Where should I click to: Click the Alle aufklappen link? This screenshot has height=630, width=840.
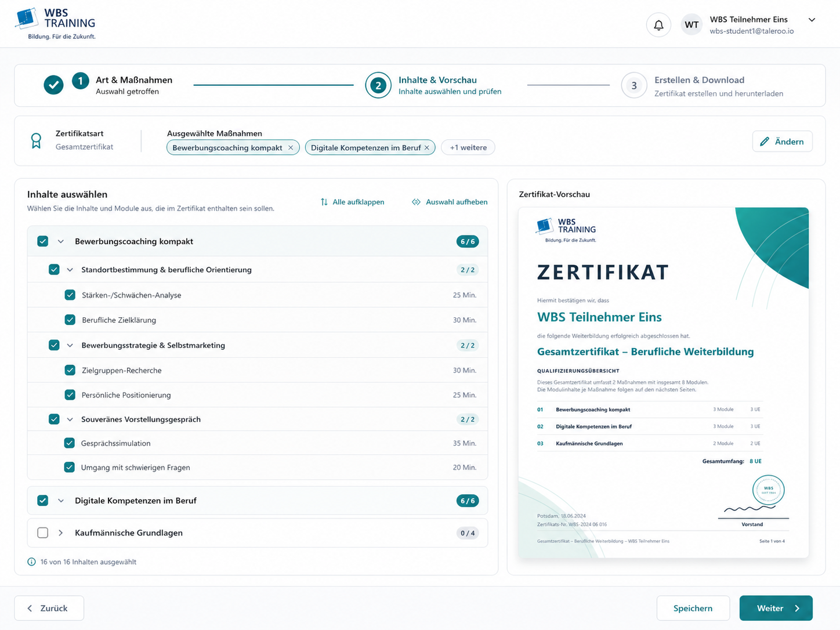tap(359, 202)
